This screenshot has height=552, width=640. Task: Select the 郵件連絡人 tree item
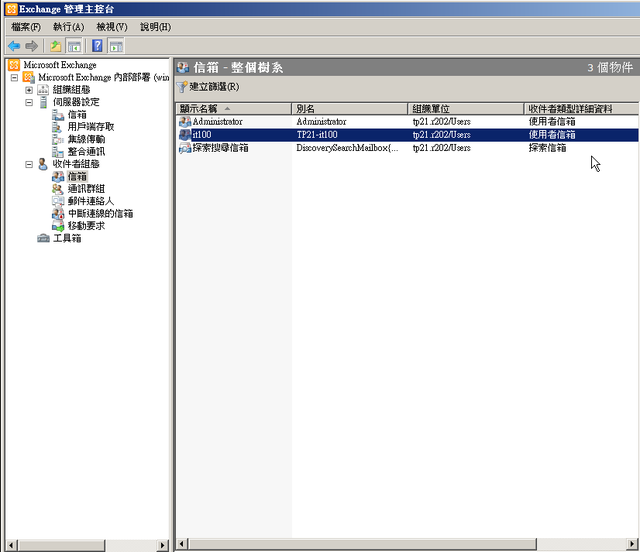pyautogui.click(x=91, y=201)
